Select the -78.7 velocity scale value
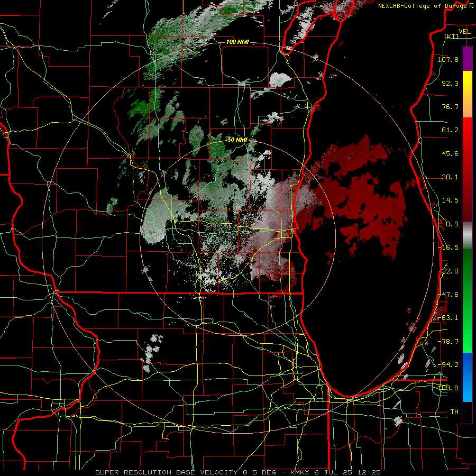476x476 pixels. 448,342
